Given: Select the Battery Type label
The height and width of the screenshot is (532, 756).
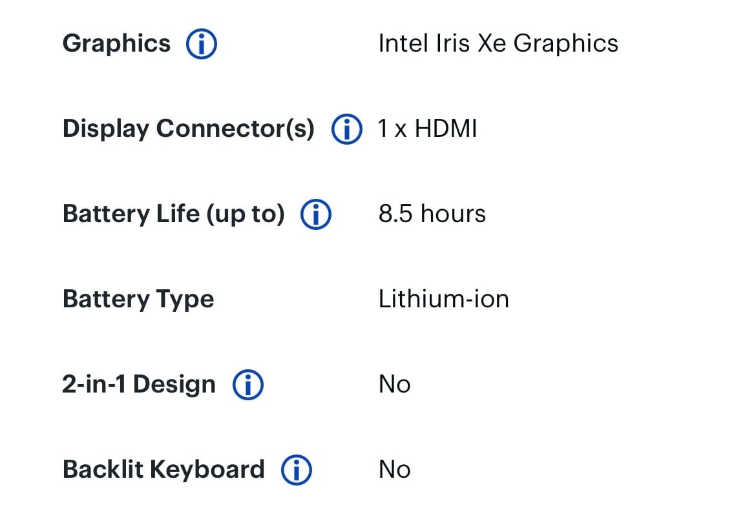Looking at the screenshot, I should [138, 300].
